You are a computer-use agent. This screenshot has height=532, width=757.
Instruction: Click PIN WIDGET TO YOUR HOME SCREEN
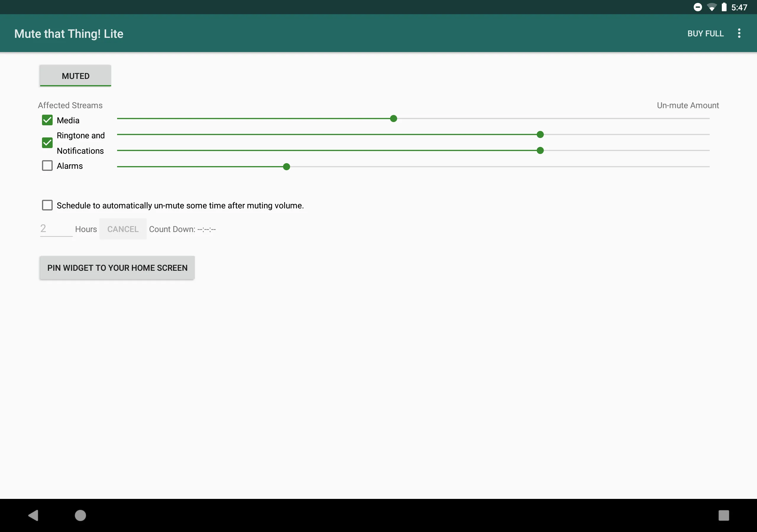117,268
